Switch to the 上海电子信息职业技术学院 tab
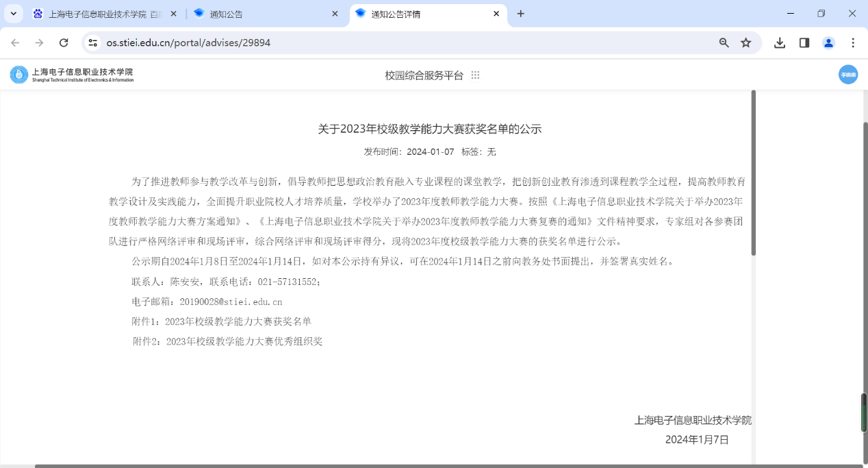This screenshot has width=868, height=468. coord(99,14)
